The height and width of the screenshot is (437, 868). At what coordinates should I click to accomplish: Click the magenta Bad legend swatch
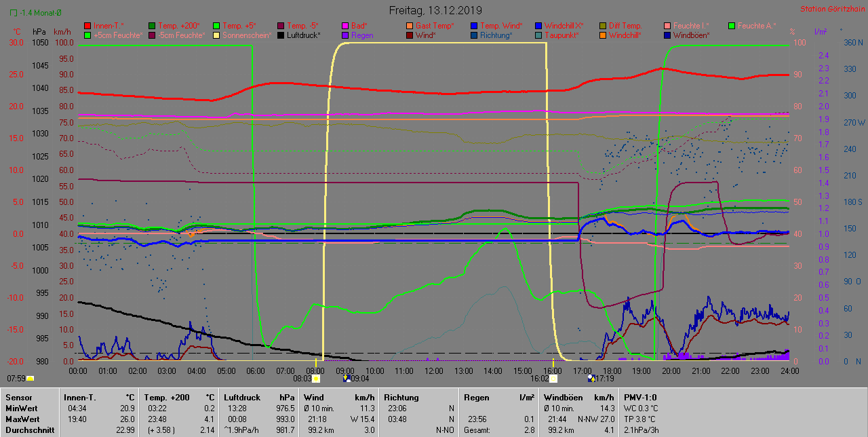pos(344,26)
